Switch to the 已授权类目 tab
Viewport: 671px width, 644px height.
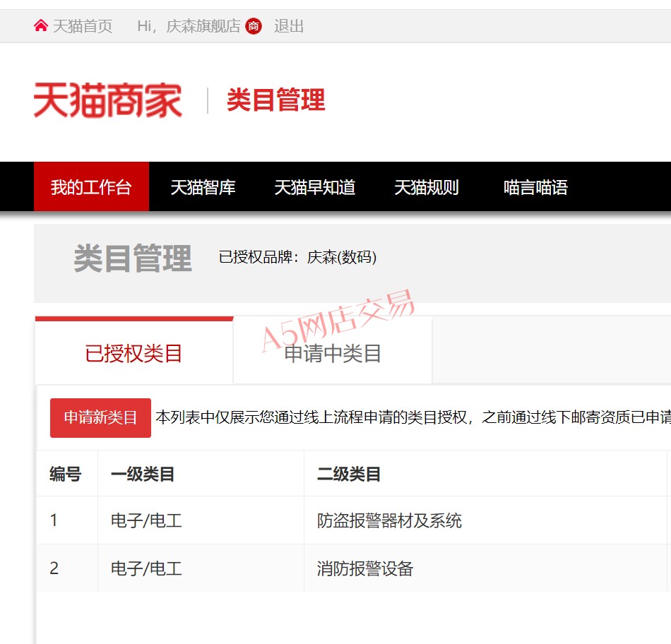[x=134, y=350]
